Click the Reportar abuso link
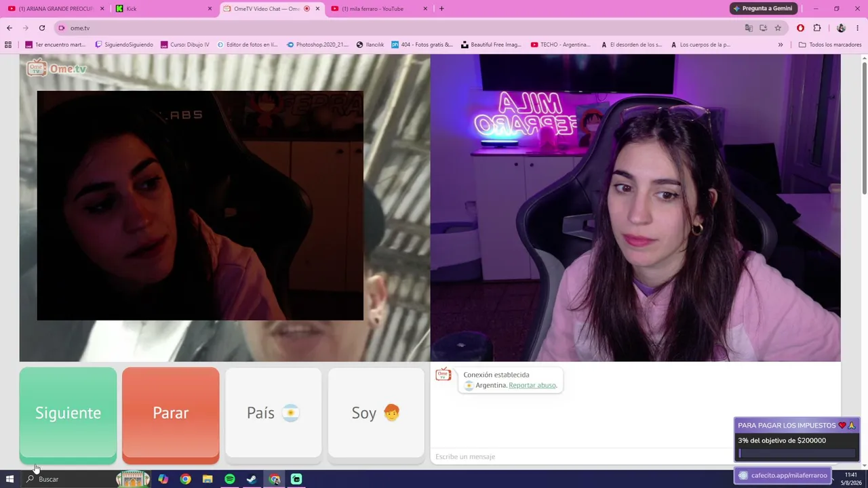This screenshot has height=488, width=868. click(532, 385)
